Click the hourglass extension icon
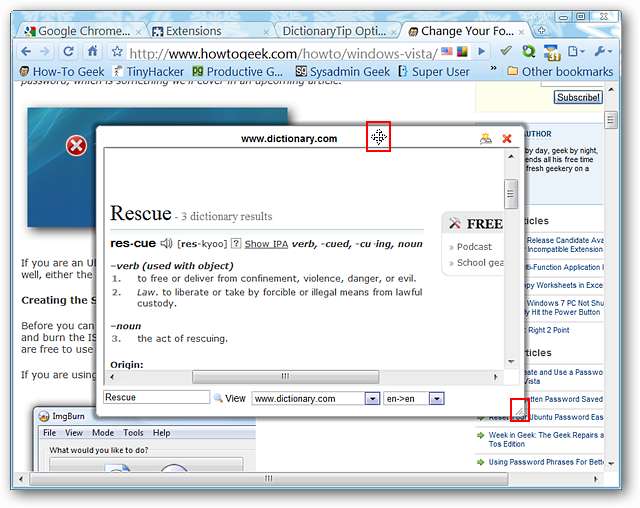Image resolution: width=640 pixels, height=508 pixels. pyautogui.click(x=552, y=52)
